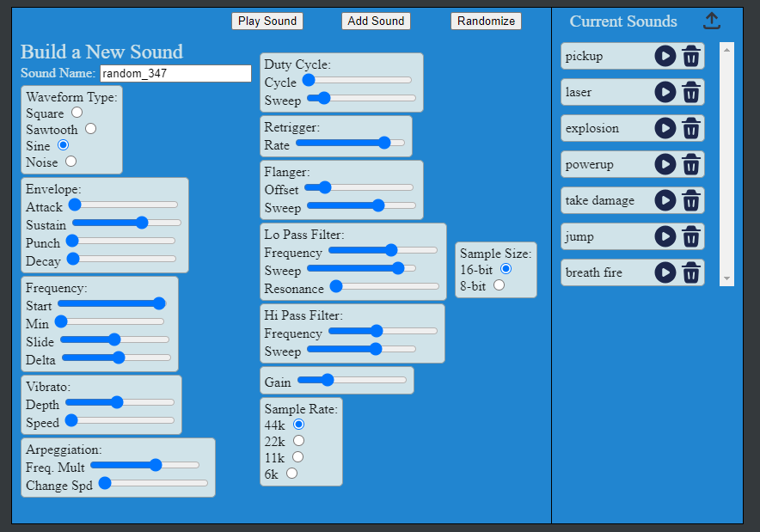Play the pickup sound
760x532 pixels.
pyautogui.click(x=665, y=56)
